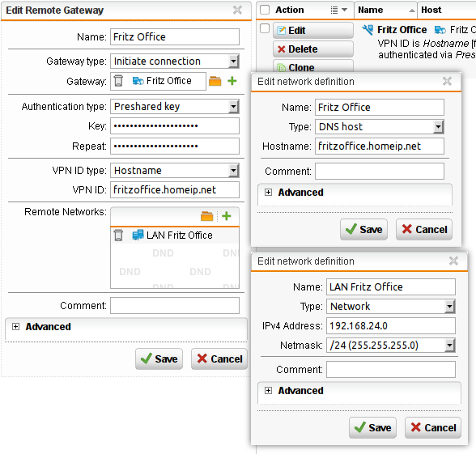
Task: Check the select-all box in Action header
Action: click(265, 10)
